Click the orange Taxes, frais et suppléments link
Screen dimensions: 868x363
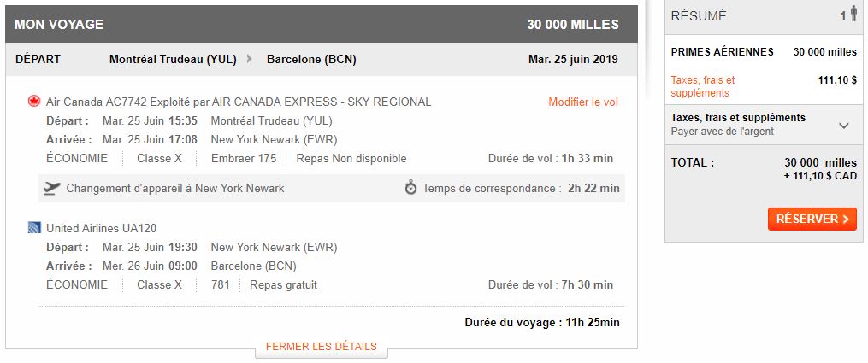coord(703,86)
